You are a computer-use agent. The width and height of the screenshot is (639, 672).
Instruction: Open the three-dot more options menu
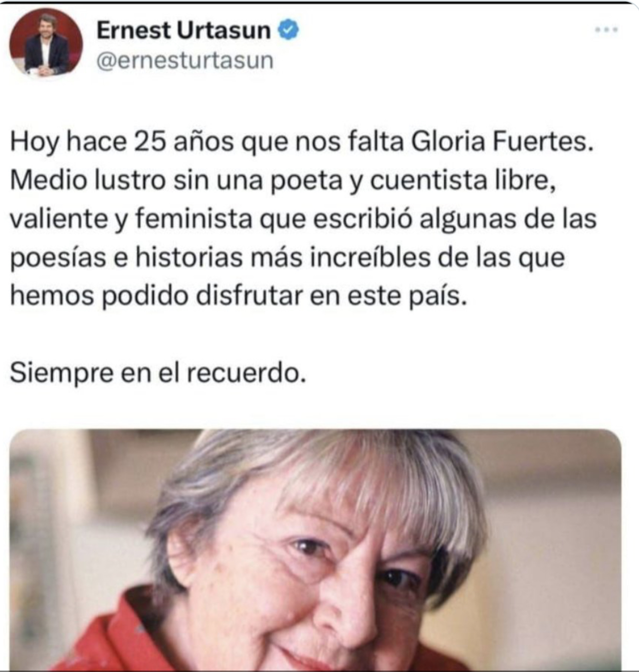tap(606, 30)
